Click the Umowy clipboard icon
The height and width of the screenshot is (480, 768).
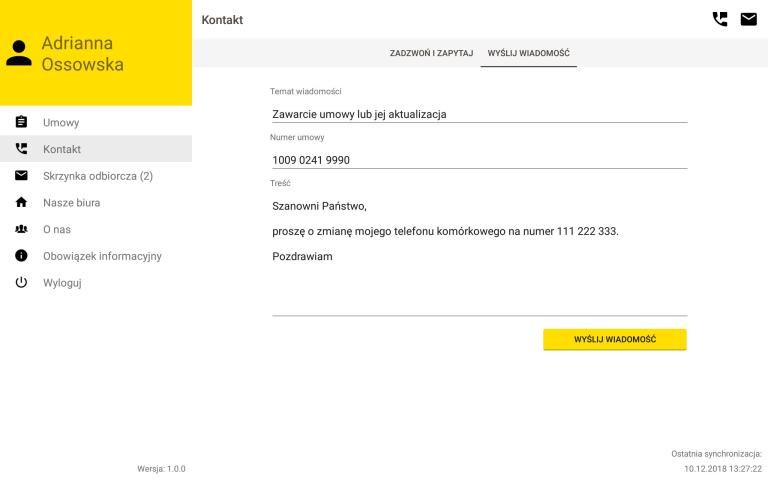coord(21,123)
